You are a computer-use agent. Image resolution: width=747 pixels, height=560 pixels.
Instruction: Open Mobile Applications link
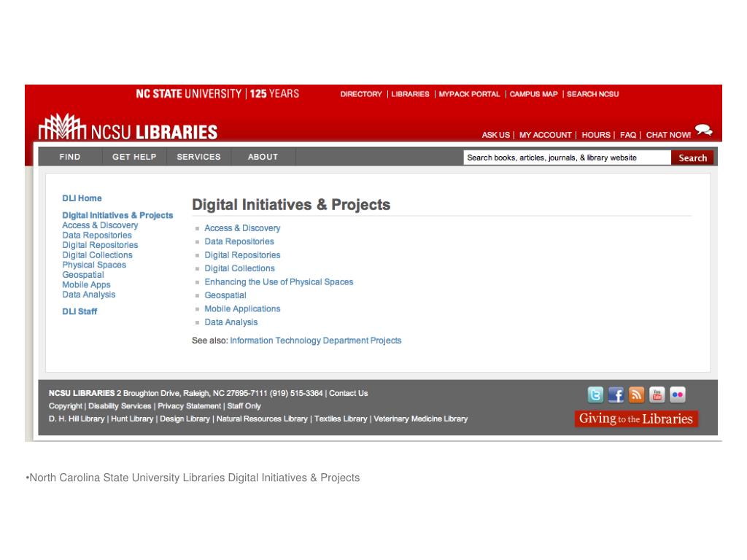coord(242,308)
